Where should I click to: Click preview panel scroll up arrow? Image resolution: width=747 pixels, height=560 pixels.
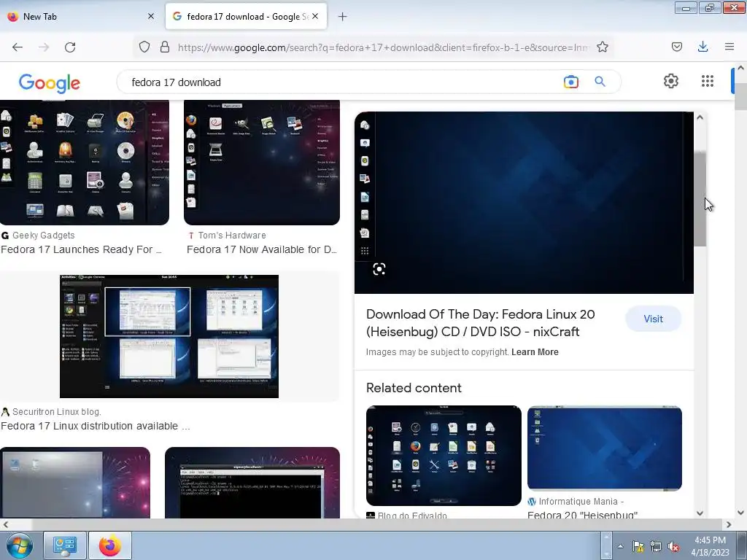(700, 117)
